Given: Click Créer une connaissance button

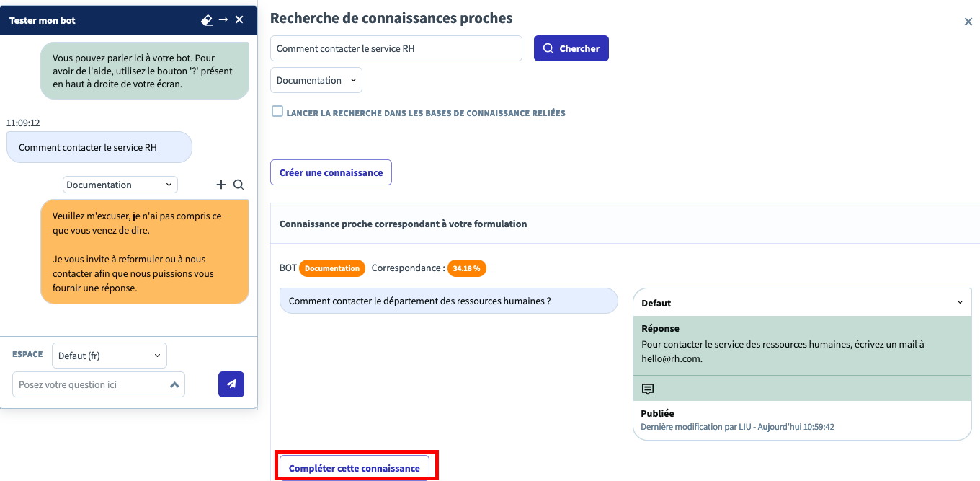Looking at the screenshot, I should tap(331, 172).
